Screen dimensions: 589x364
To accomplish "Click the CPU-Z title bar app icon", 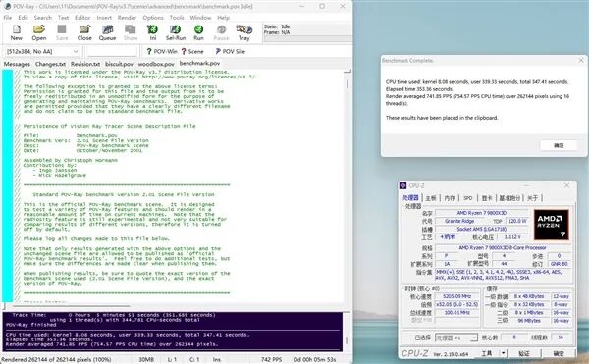I will pos(403,185).
